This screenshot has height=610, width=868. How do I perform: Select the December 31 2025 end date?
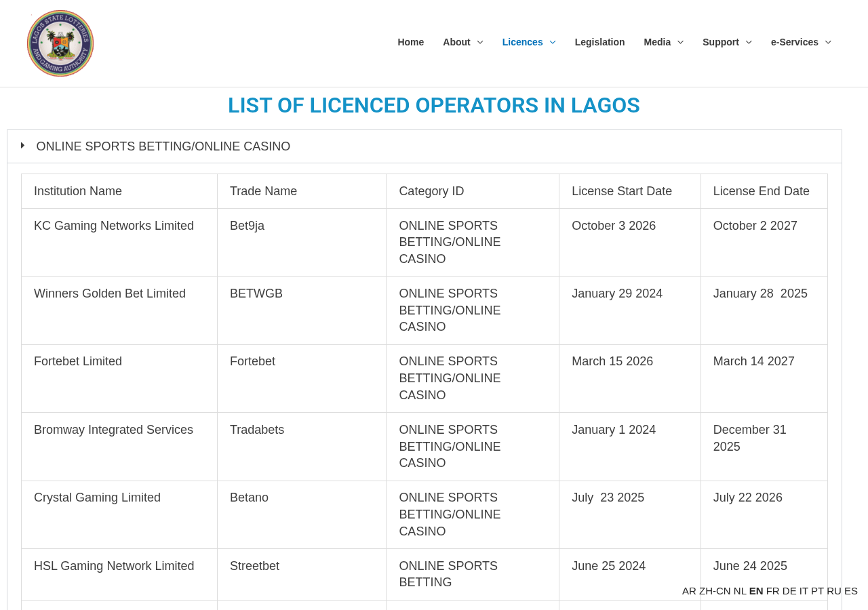click(x=764, y=447)
